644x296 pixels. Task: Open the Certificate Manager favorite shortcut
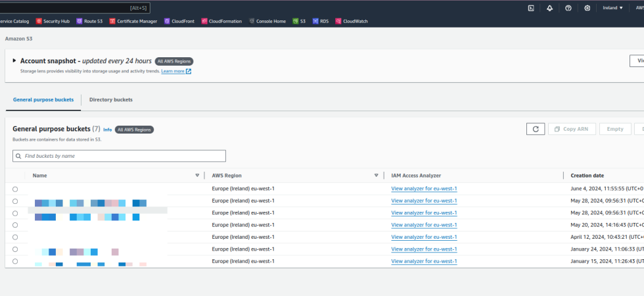coord(133,21)
